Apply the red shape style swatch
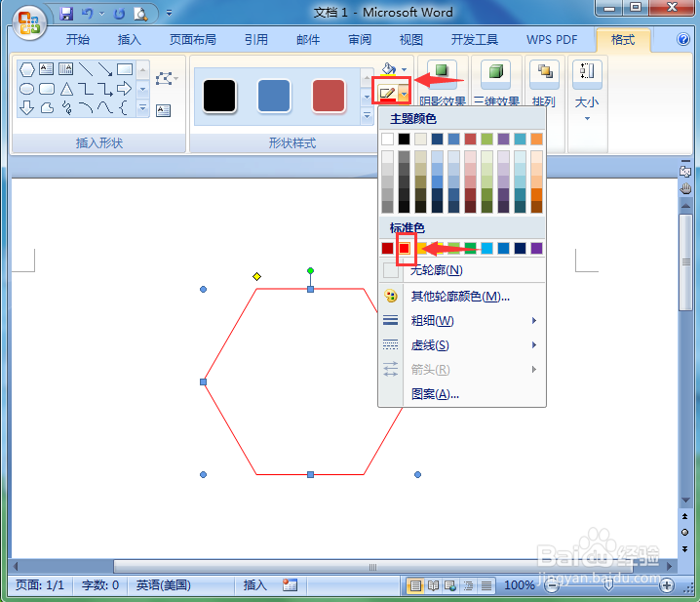This screenshot has height=602, width=700. tap(329, 96)
